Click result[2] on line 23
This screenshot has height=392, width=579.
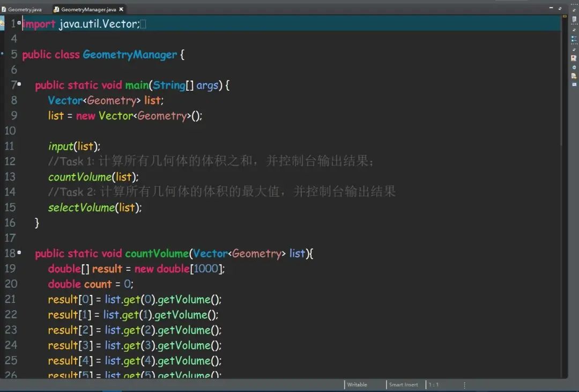(x=70, y=330)
